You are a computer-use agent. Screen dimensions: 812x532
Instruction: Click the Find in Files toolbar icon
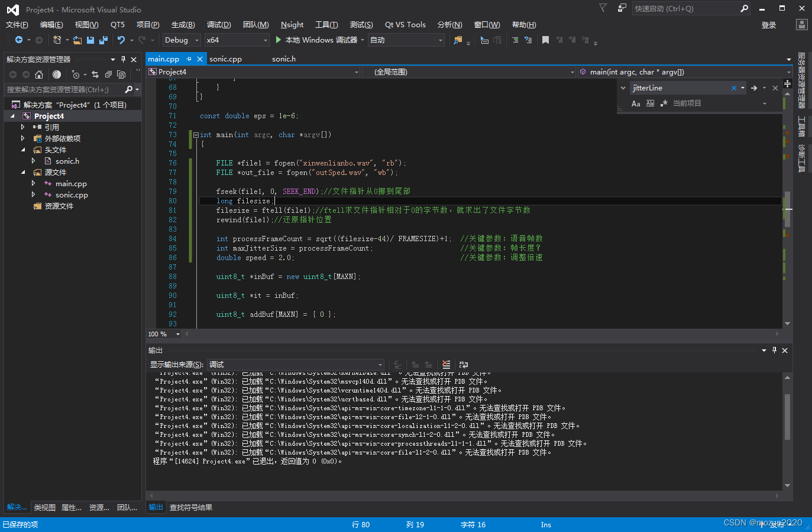point(458,40)
